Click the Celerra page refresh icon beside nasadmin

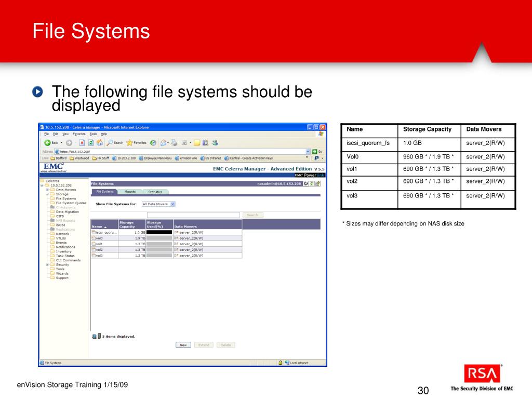click(305, 183)
